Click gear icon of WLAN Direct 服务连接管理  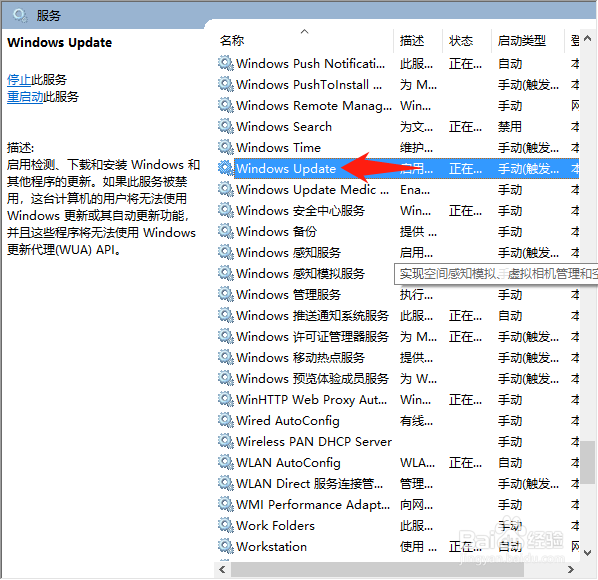[225, 483]
